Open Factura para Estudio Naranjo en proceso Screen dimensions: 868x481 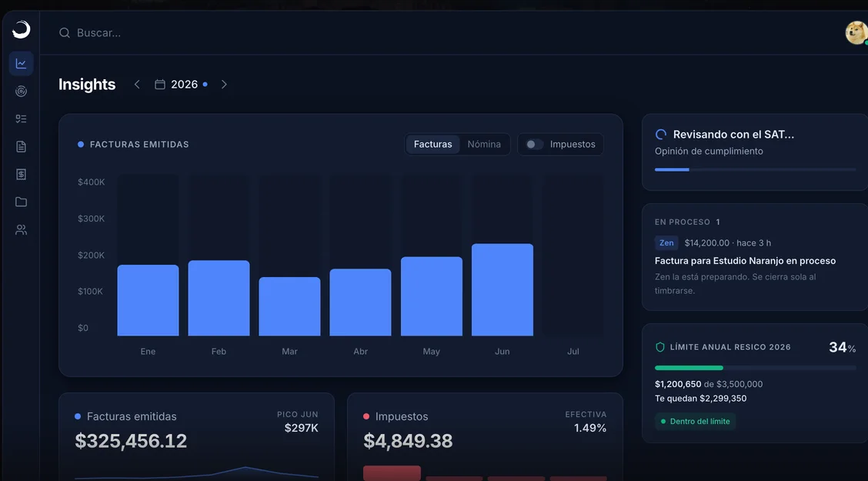point(745,261)
